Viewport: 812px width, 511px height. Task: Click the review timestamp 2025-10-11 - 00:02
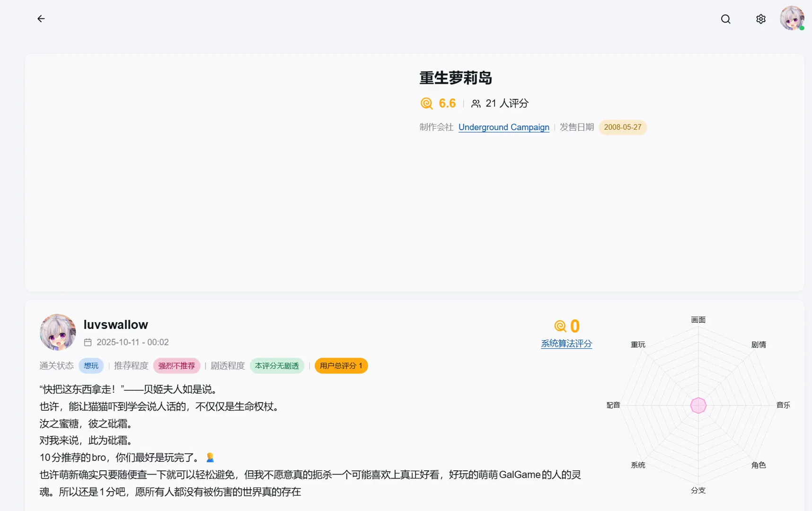(x=132, y=342)
